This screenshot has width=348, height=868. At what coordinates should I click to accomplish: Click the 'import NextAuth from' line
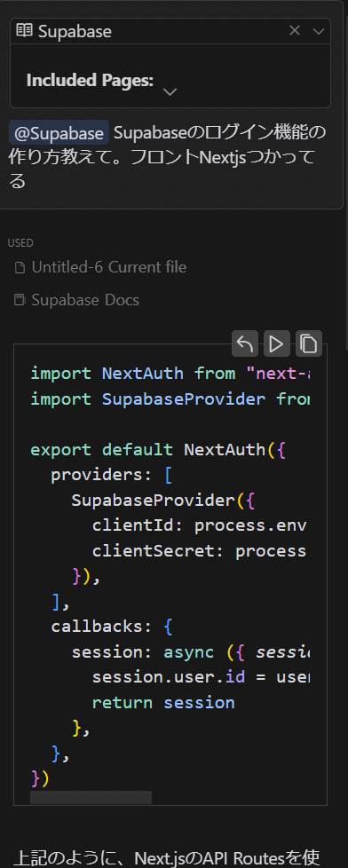click(170, 374)
